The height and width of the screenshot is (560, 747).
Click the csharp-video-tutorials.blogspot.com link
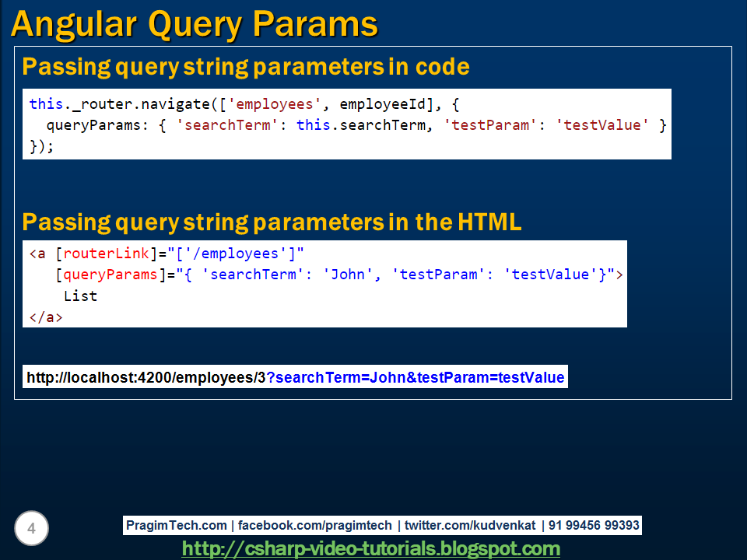coord(371,548)
